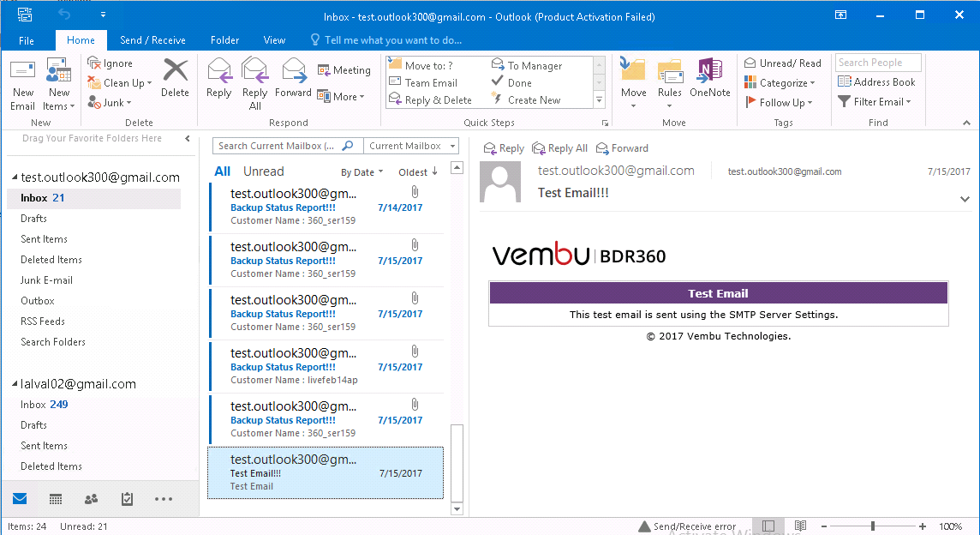This screenshot has height=535, width=980.
Task: Send message to OneNote
Action: pyautogui.click(x=710, y=77)
